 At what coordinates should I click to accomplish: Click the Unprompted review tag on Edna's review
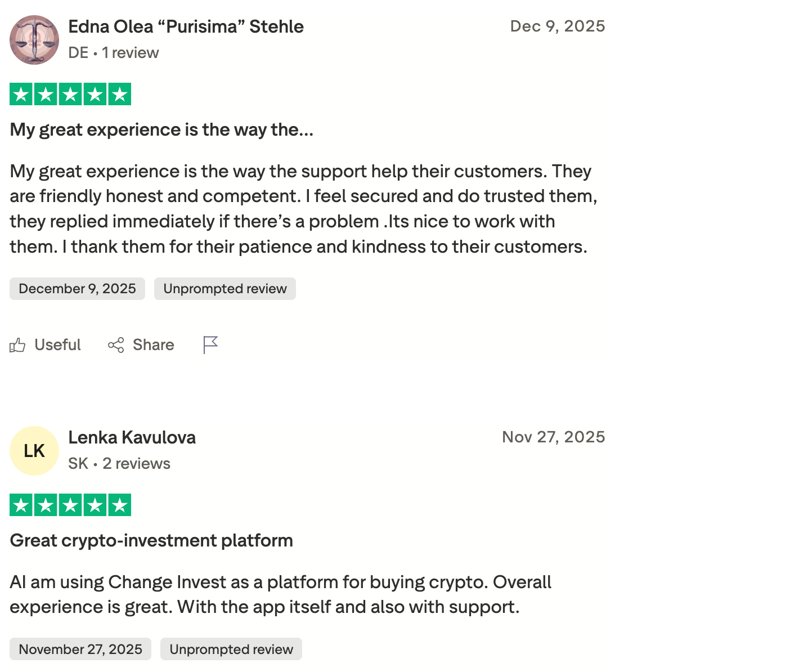point(225,288)
